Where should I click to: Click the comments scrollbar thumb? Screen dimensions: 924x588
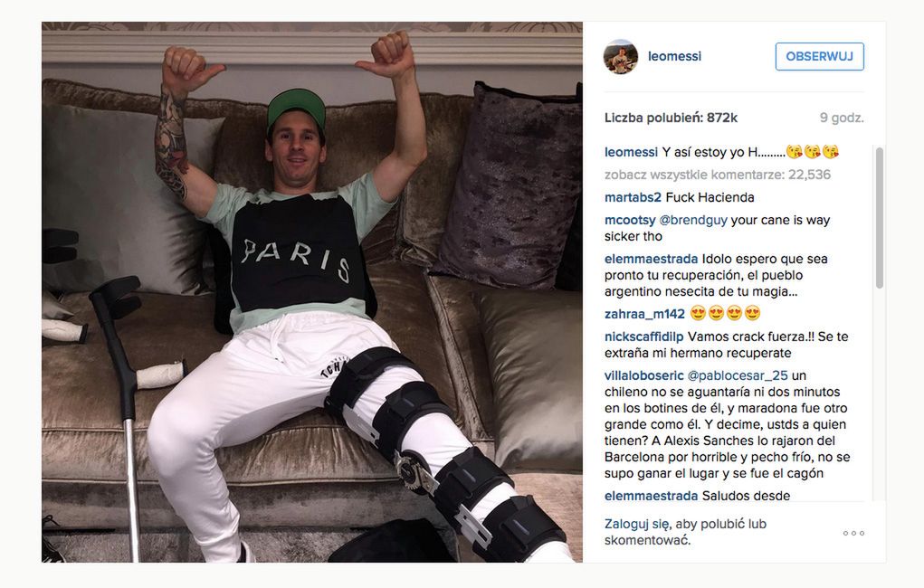point(880,218)
